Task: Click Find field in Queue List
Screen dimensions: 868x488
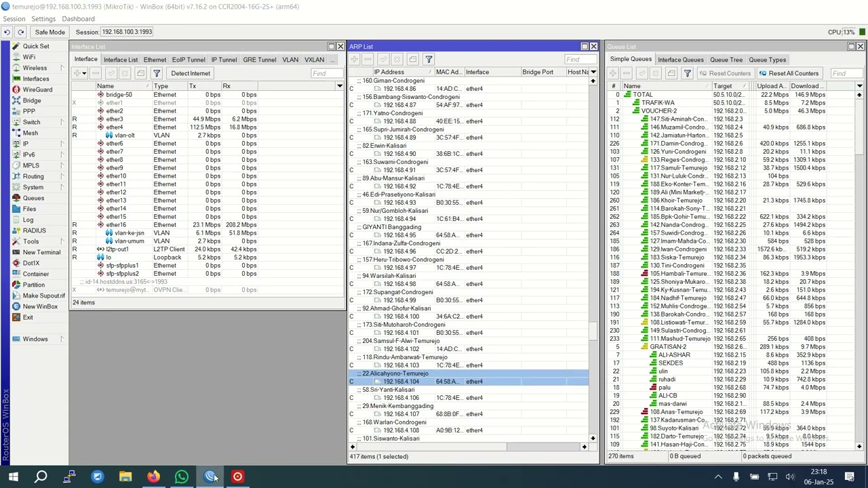Action: (x=847, y=73)
